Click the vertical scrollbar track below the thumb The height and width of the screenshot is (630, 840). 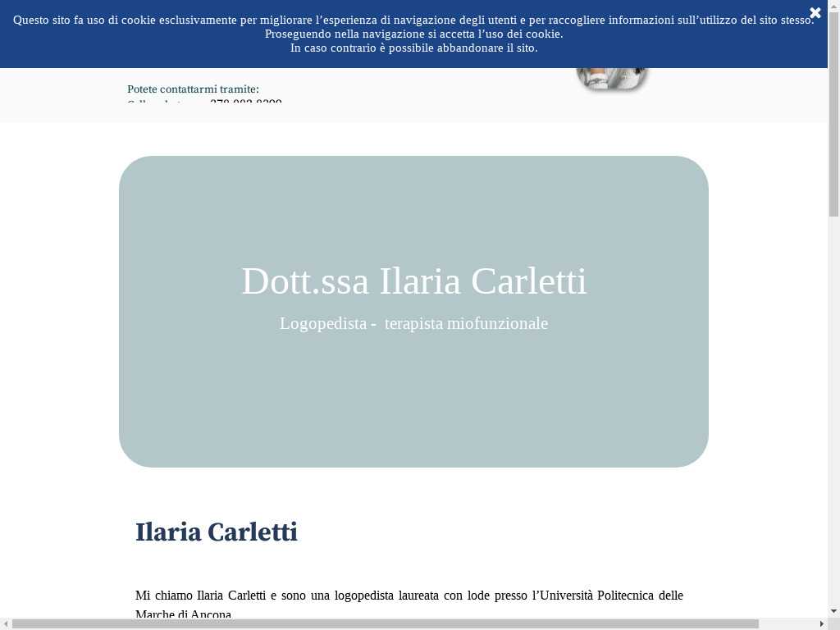[833, 410]
